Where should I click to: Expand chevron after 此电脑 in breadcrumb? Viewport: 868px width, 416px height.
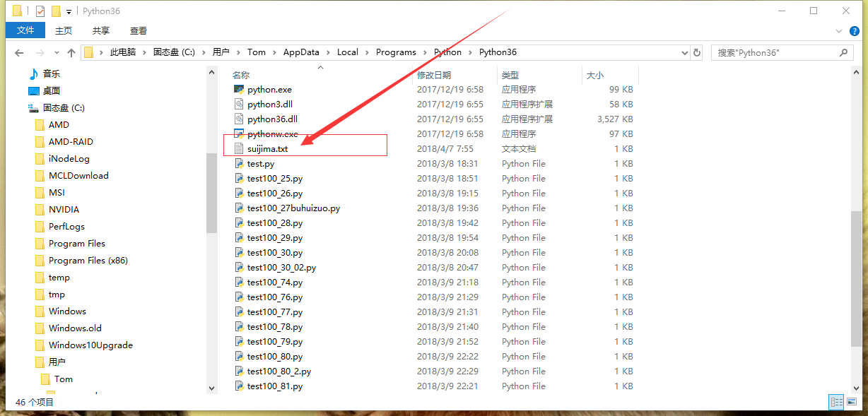pos(144,52)
